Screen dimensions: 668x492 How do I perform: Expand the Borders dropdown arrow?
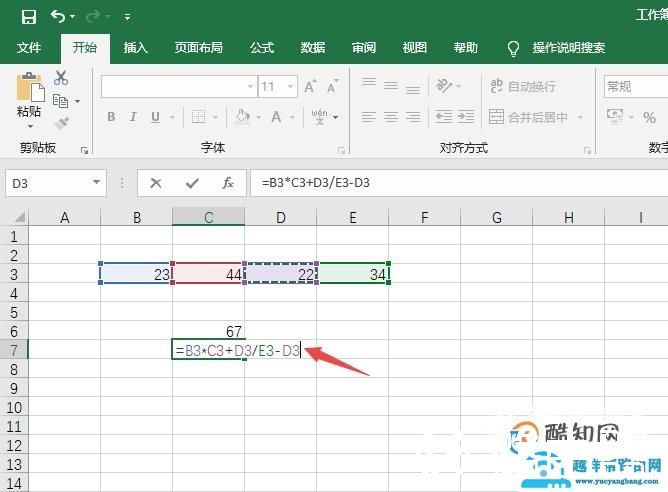pyautogui.click(x=215, y=117)
